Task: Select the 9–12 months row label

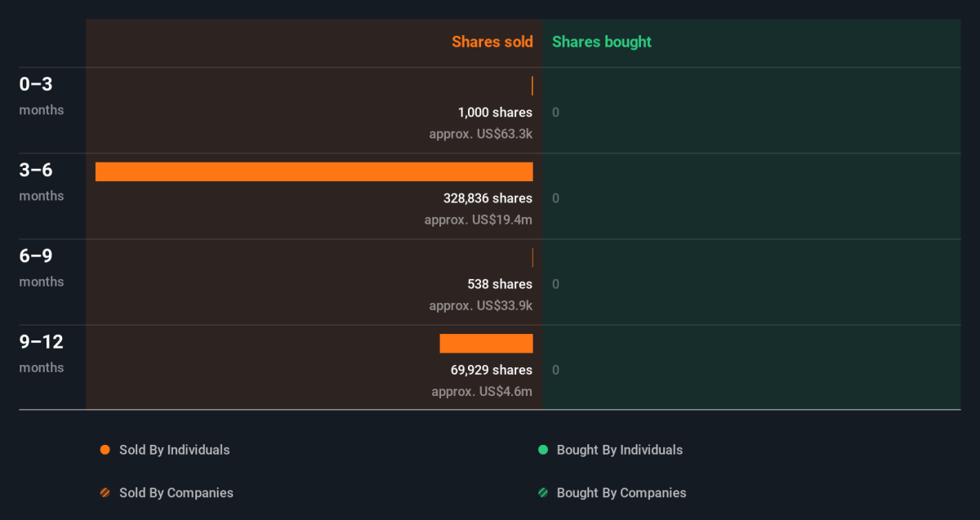Action: click(x=41, y=353)
